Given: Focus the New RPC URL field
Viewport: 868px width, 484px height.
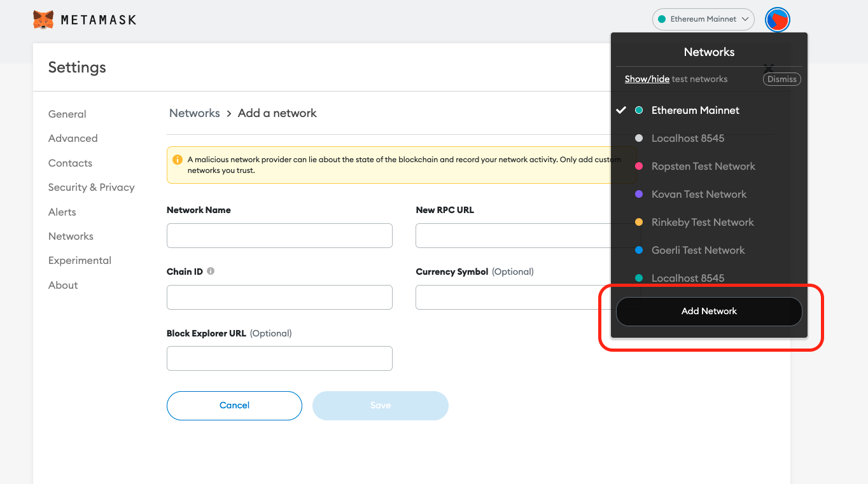Looking at the screenshot, I should (x=528, y=235).
